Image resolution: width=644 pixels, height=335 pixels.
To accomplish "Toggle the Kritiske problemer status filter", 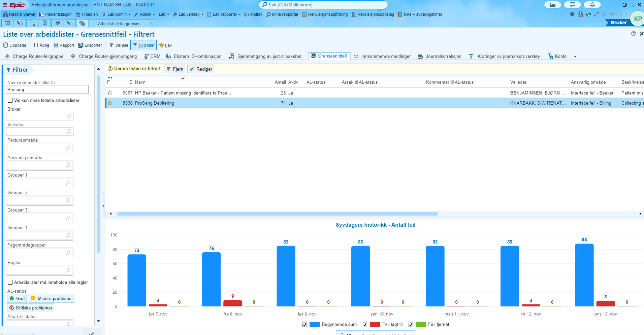I will (31, 308).
